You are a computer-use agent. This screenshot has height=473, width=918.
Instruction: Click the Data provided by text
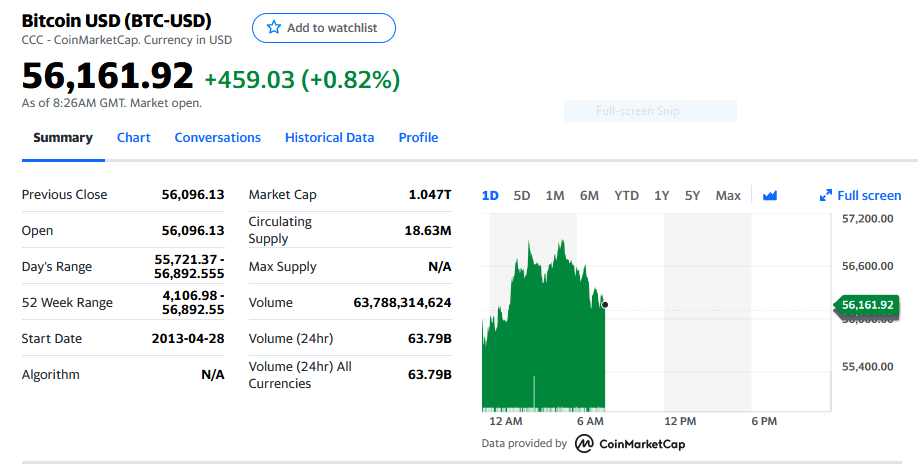(x=524, y=444)
